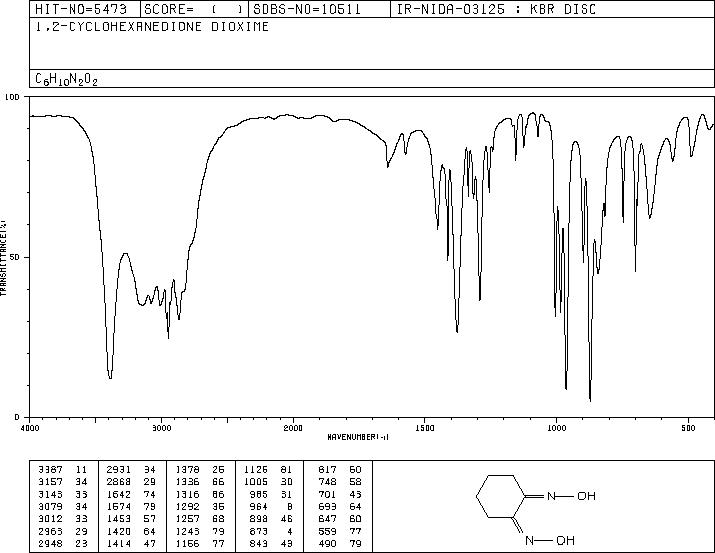Click the 3012 peak entry in the table
The image size is (715, 553).
point(62,519)
